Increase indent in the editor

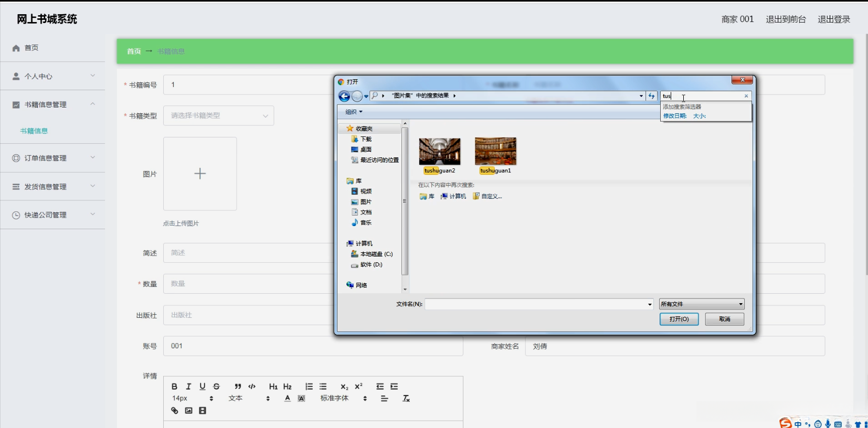(x=394, y=387)
